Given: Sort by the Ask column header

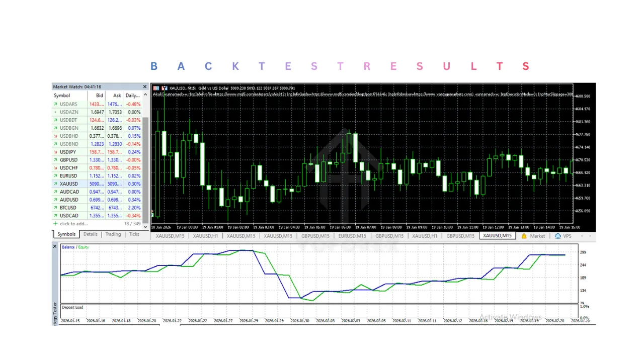Looking at the screenshot, I should click(115, 96).
